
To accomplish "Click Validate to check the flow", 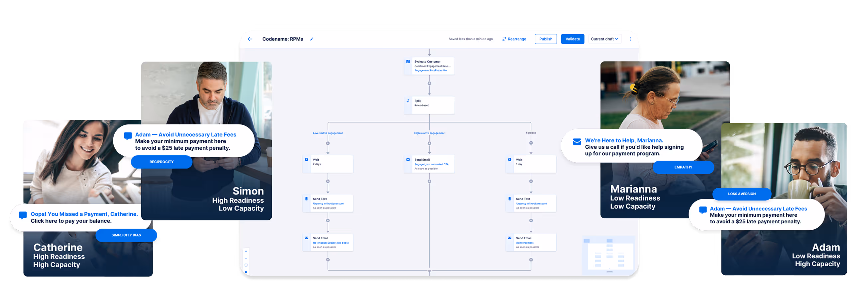I will point(573,39).
